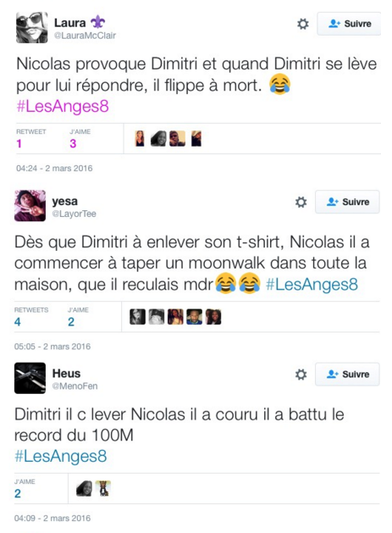Open first liker avatar under Laura's tweet

pos(140,139)
